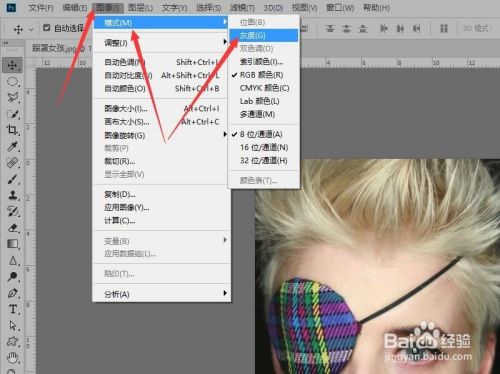
Task: Choose 应用图像(Y)... menu item
Action: (x=161, y=207)
